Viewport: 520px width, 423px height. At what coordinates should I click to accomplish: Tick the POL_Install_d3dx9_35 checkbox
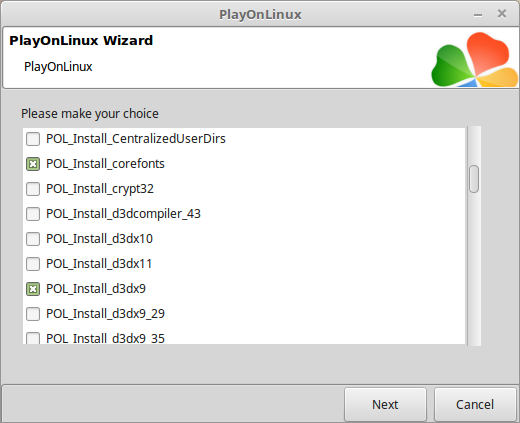click(x=33, y=338)
